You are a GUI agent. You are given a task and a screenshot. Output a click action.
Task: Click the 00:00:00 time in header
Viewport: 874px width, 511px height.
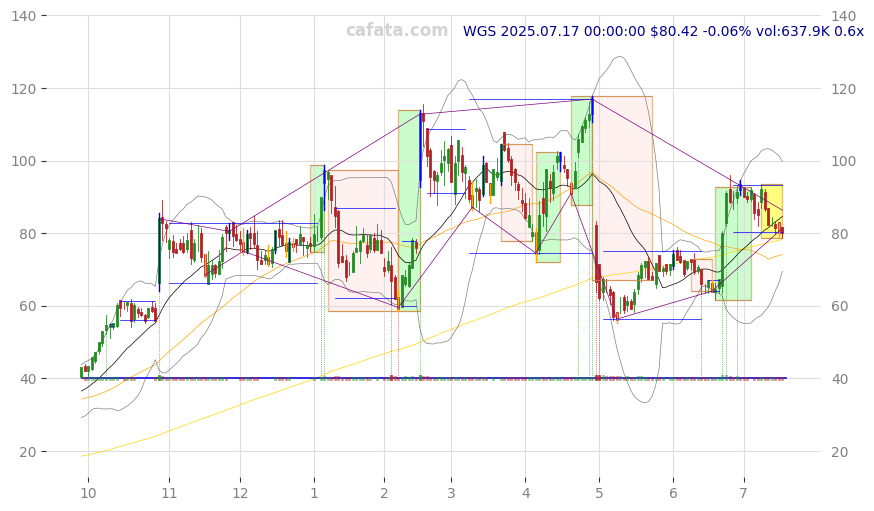[615, 31]
